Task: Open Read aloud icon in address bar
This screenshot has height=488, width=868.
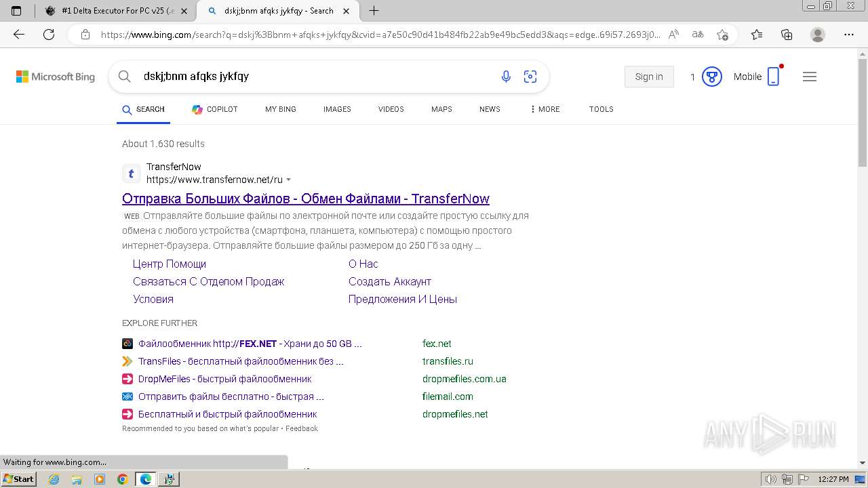Action: pos(673,35)
